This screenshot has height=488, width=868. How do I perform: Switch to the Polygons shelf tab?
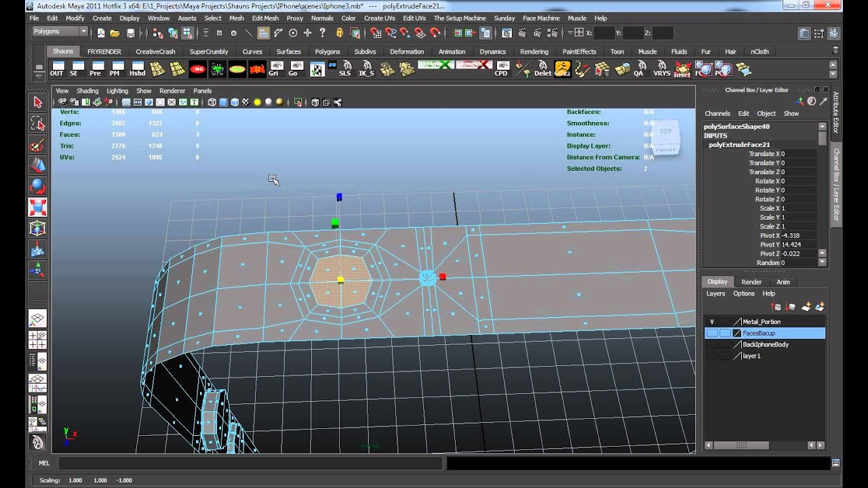point(328,52)
